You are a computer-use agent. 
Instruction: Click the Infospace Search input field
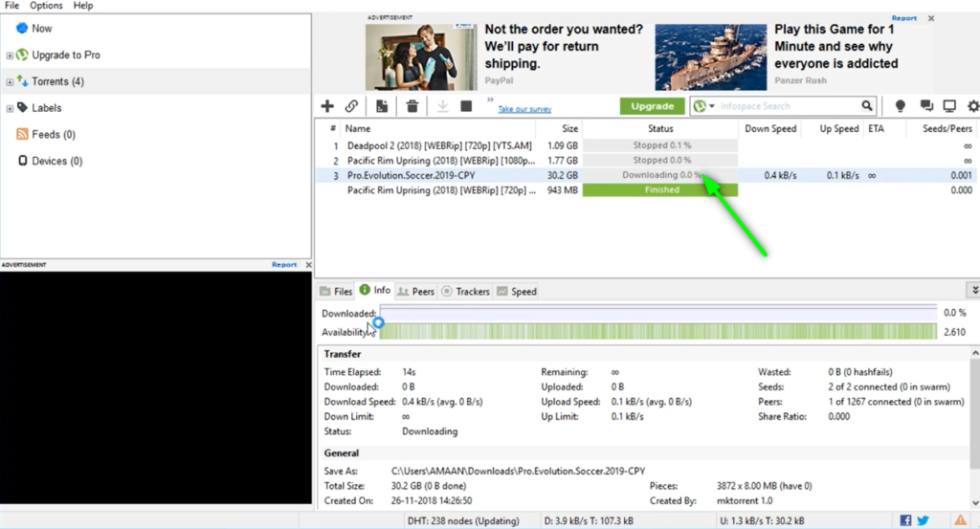(788, 106)
